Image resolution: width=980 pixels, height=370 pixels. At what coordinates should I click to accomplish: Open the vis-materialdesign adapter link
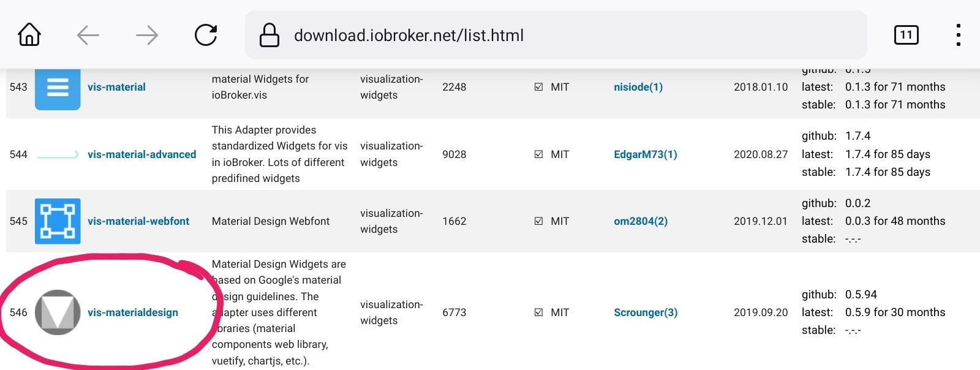(x=133, y=312)
